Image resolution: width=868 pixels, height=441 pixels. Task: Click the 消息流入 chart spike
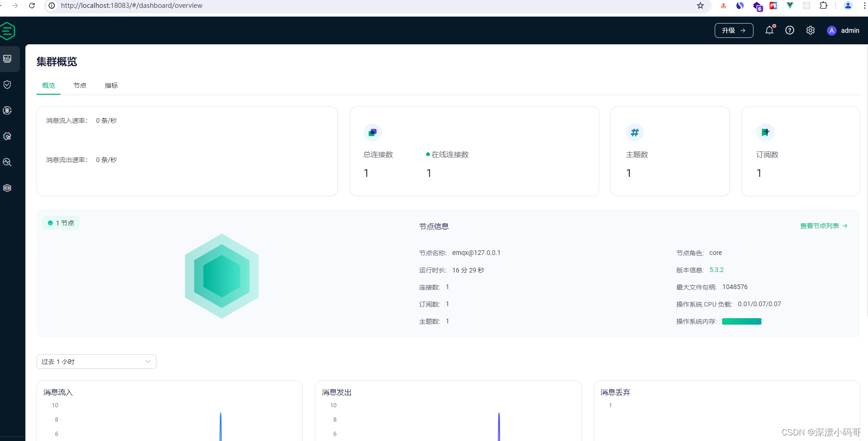221,427
